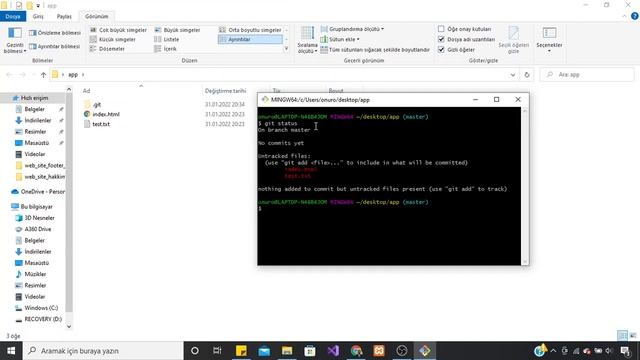Screen dimensions: 640x360
Task: Select the index.html file
Action: click(x=102, y=114)
